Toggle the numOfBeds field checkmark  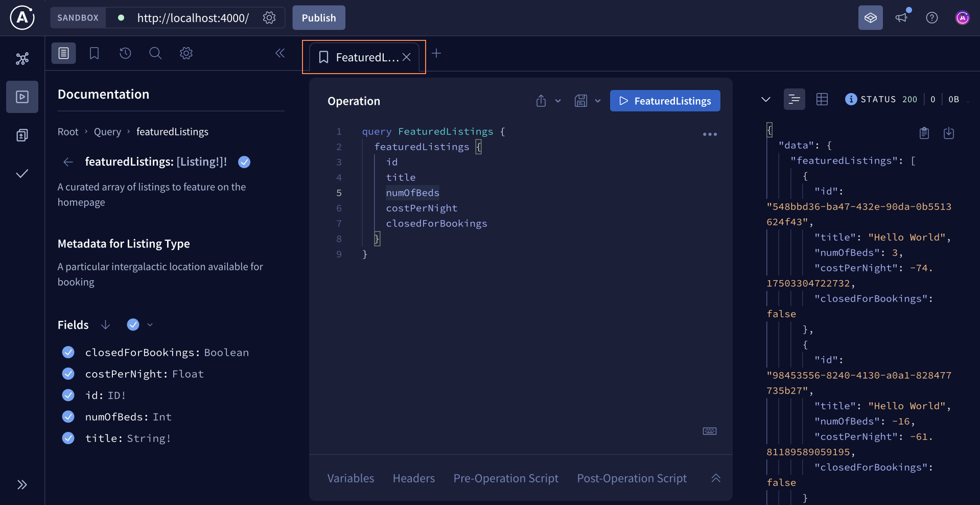point(68,417)
